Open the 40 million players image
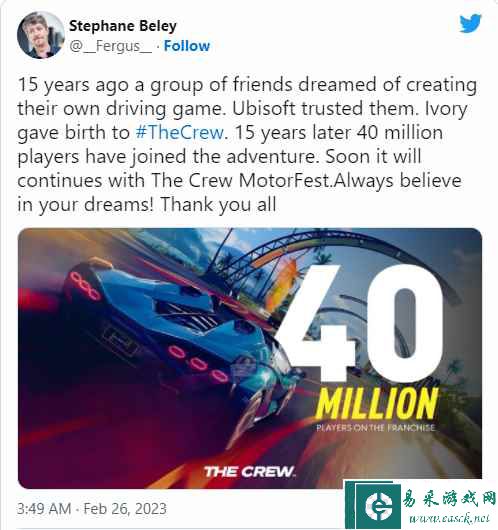This screenshot has height=530, width=498. [250, 358]
